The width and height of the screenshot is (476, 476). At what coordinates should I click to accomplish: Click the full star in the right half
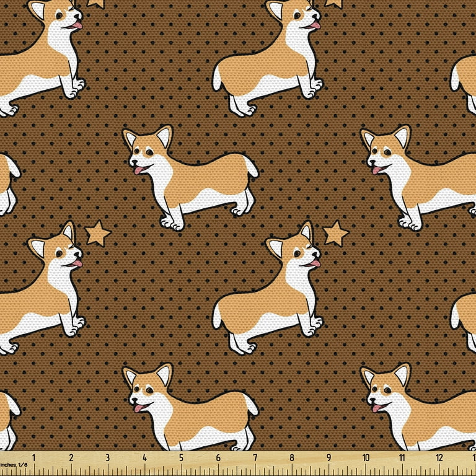pyautogui.click(x=335, y=233)
